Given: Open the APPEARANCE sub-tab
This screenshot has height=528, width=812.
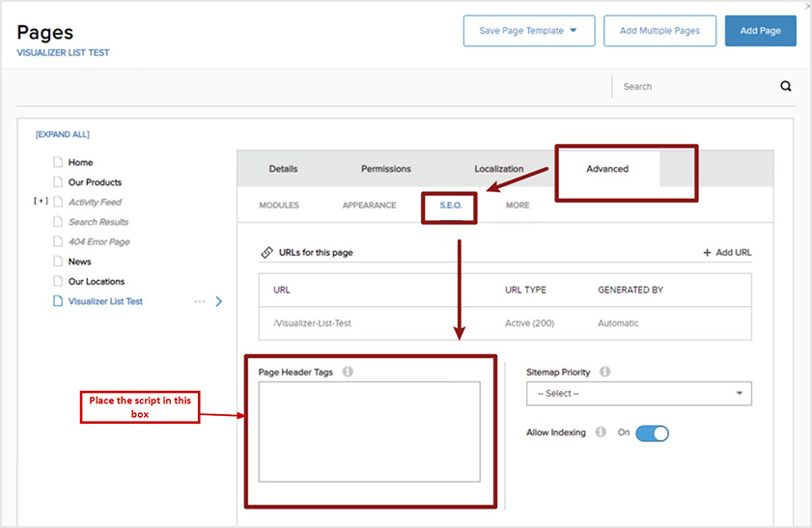Looking at the screenshot, I should [369, 206].
